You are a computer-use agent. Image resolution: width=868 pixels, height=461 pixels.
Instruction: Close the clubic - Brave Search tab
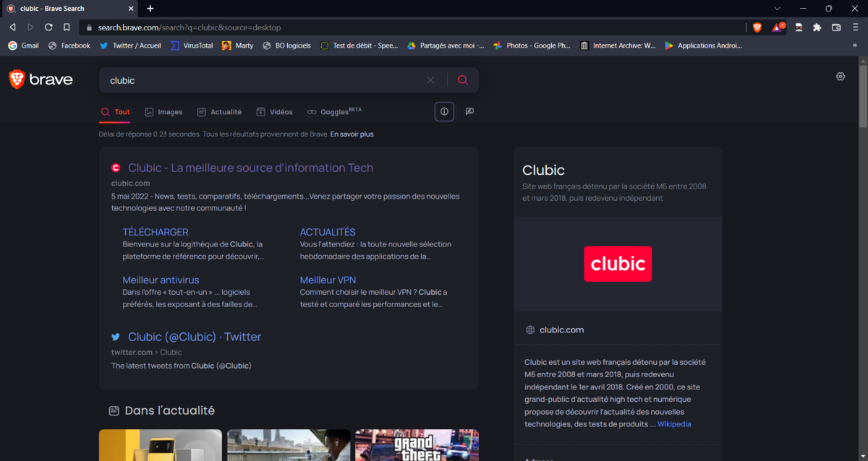point(131,9)
